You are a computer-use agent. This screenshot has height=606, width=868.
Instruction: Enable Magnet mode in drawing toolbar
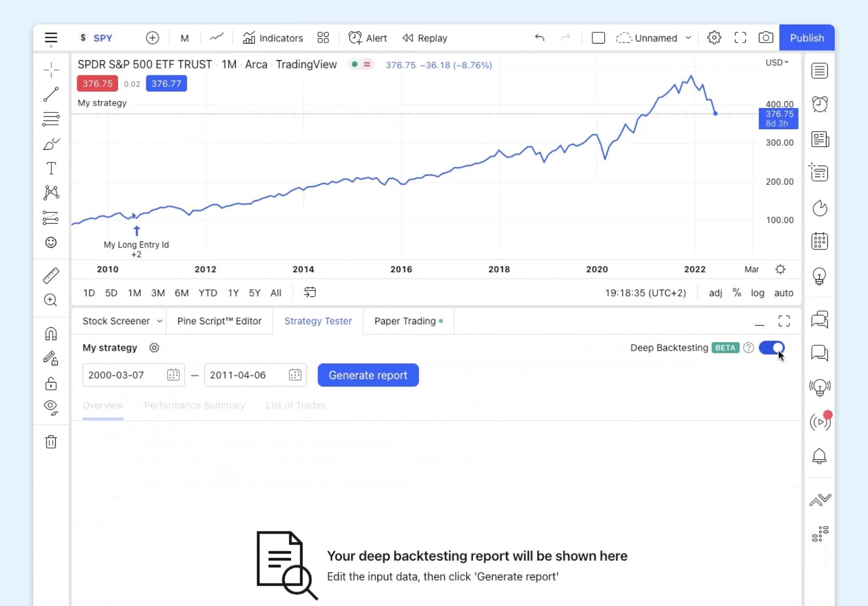click(x=51, y=334)
